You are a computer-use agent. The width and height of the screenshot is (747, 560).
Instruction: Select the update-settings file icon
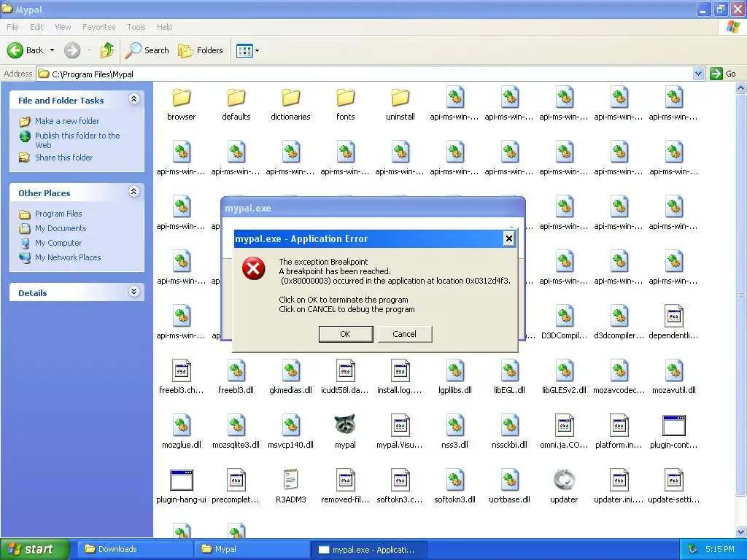[x=673, y=480]
